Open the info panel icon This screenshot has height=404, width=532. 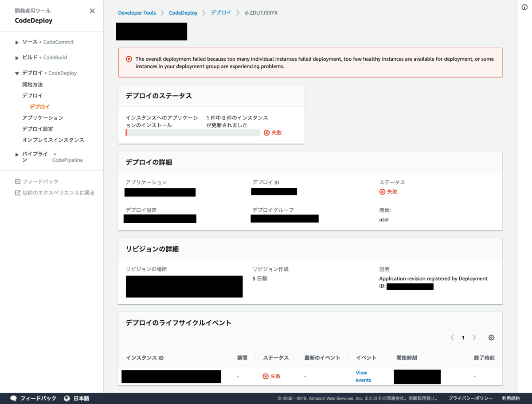point(524,8)
